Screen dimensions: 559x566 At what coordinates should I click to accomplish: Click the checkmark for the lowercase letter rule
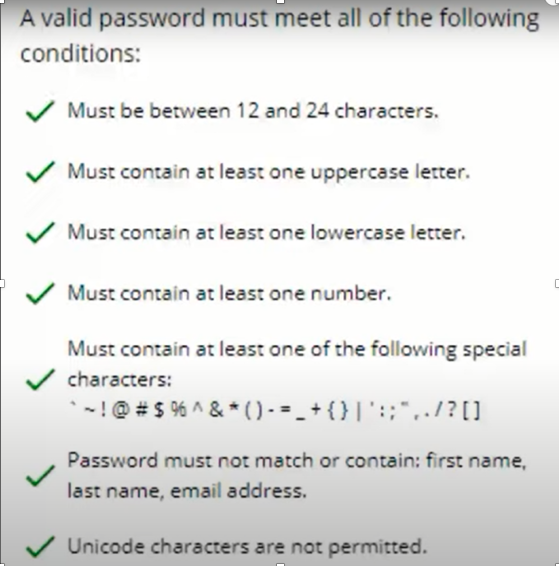click(40, 232)
